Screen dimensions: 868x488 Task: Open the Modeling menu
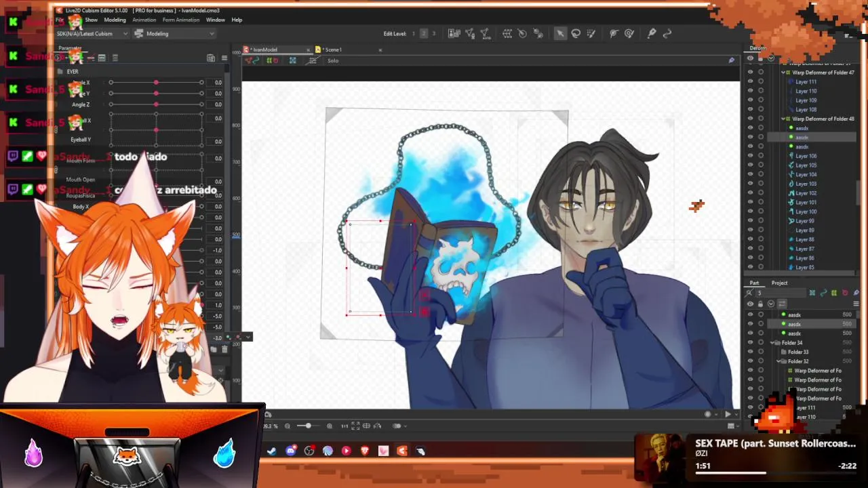[x=115, y=20]
